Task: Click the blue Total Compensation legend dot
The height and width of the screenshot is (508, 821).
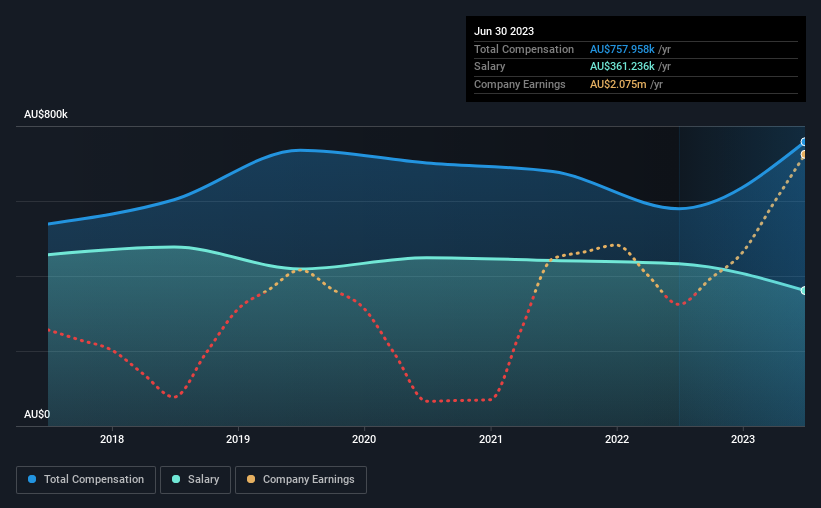Action: click(32, 479)
